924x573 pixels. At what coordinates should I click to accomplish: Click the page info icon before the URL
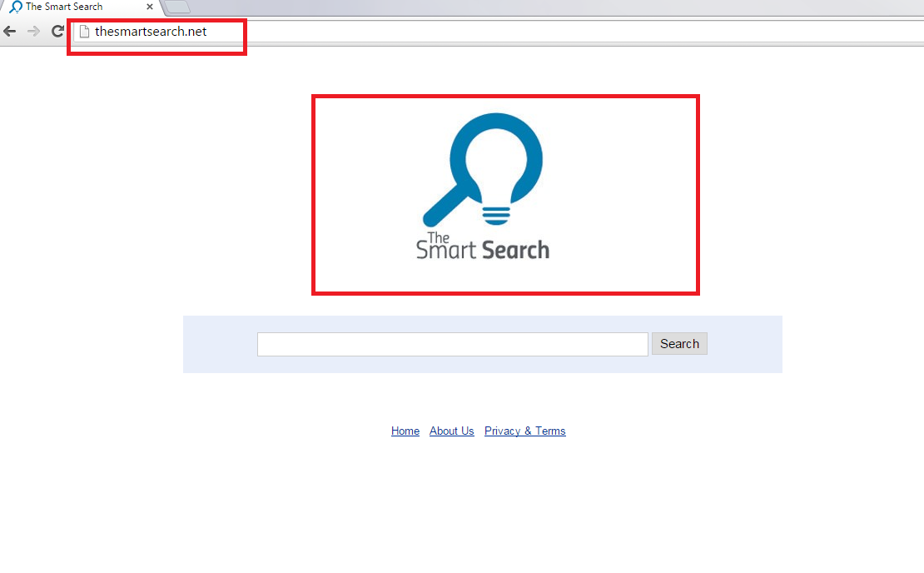tap(83, 32)
